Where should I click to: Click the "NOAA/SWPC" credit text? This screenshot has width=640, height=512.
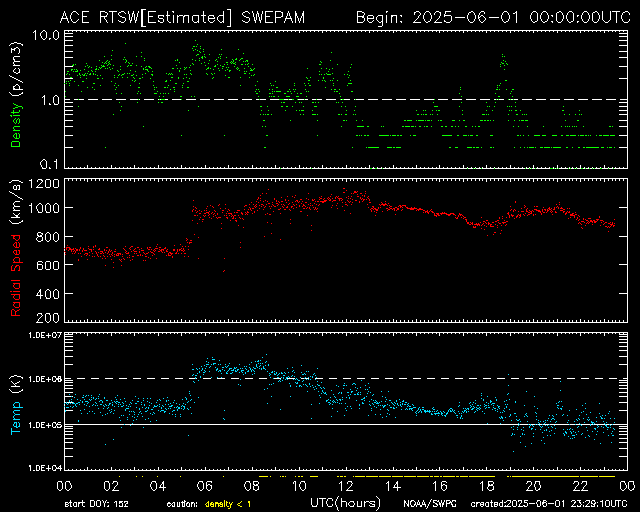(430, 504)
